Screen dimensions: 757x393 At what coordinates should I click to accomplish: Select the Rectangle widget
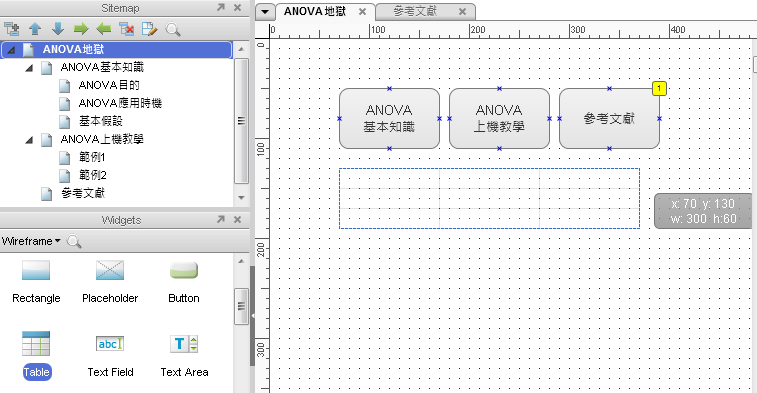[36, 282]
